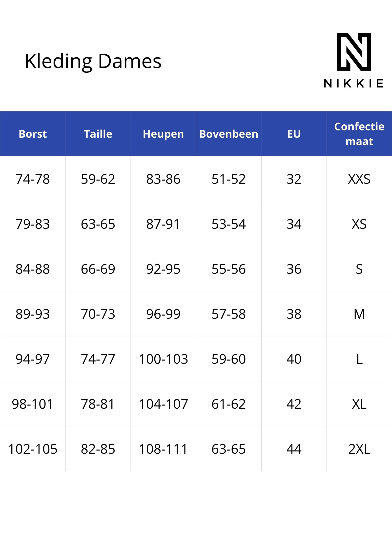392x555 pixels.
Task: Click the 102-105 Borst cell
Action: tap(33, 449)
